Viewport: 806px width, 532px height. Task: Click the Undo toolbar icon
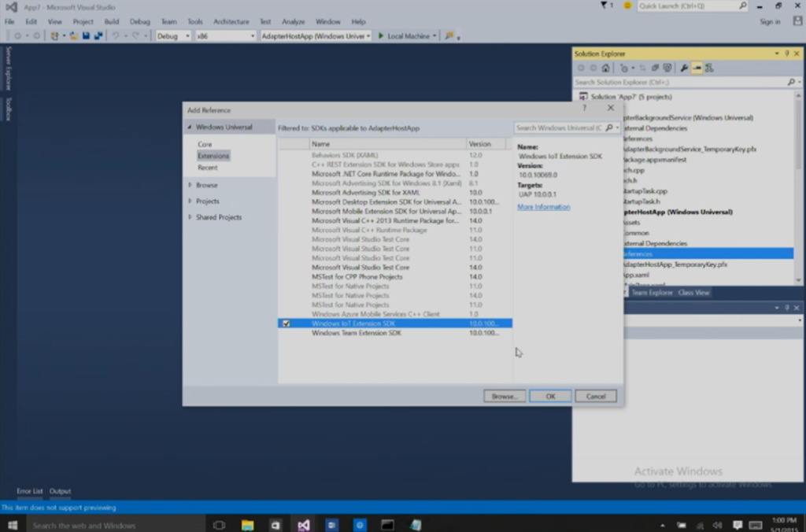click(116, 36)
